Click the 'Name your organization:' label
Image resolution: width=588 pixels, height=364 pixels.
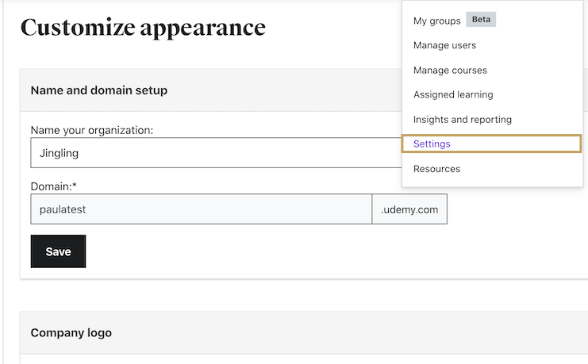92,130
